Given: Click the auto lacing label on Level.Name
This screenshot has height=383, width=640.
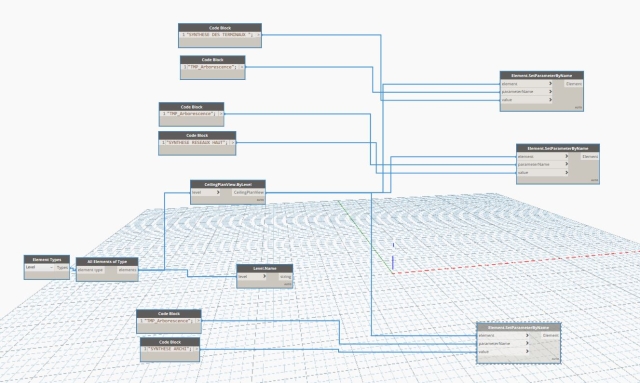Looking at the screenshot, I should (x=288, y=284).
